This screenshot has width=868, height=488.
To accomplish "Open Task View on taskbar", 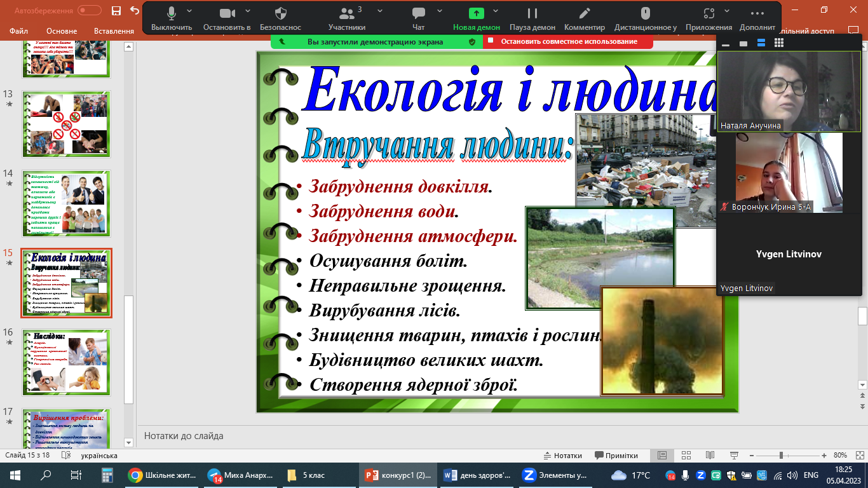I will (x=76, y=475).
